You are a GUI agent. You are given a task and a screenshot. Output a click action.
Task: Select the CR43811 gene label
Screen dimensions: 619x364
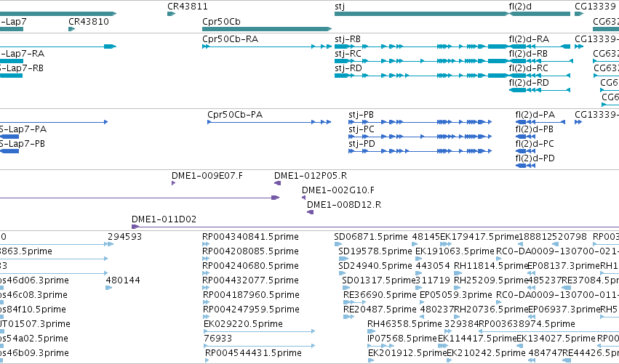point(188,7)
